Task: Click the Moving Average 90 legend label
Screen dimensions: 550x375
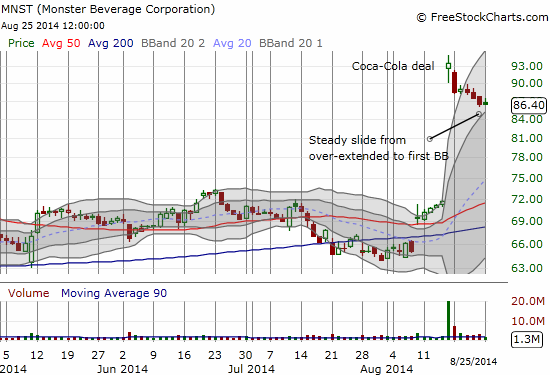Action: coord(114,293)
